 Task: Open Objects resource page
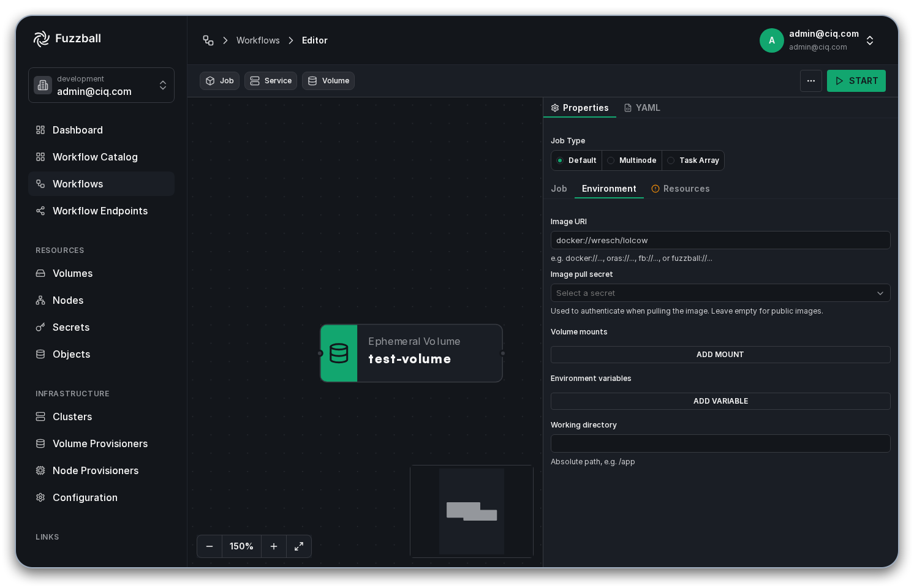(x=101, y=354)
